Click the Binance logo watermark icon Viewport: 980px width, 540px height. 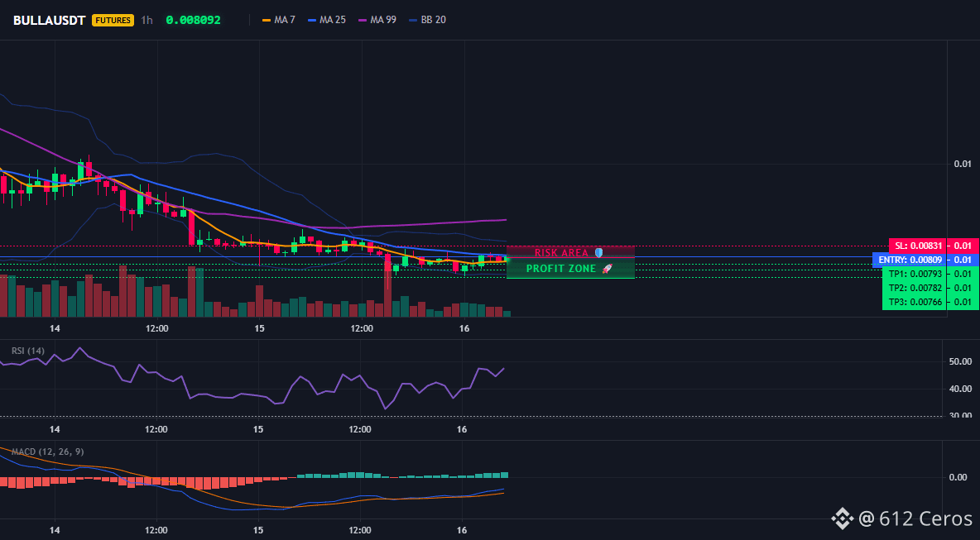(841, 518)
